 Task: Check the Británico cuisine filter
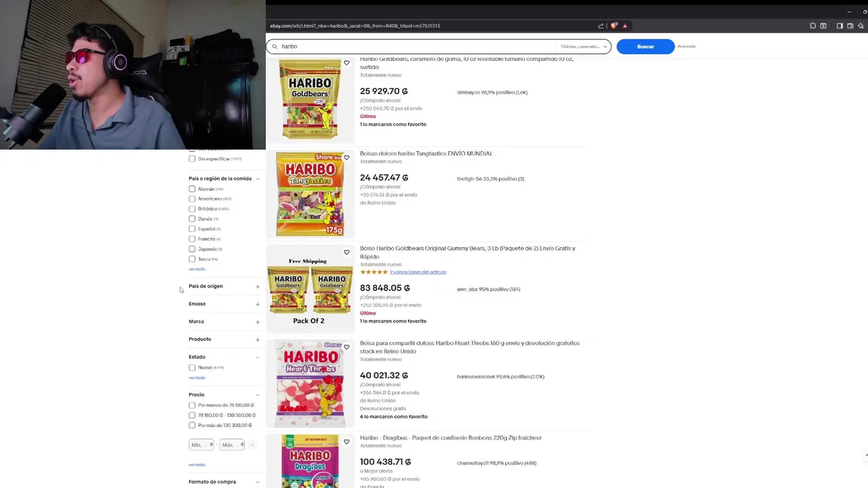pos(192,209)
